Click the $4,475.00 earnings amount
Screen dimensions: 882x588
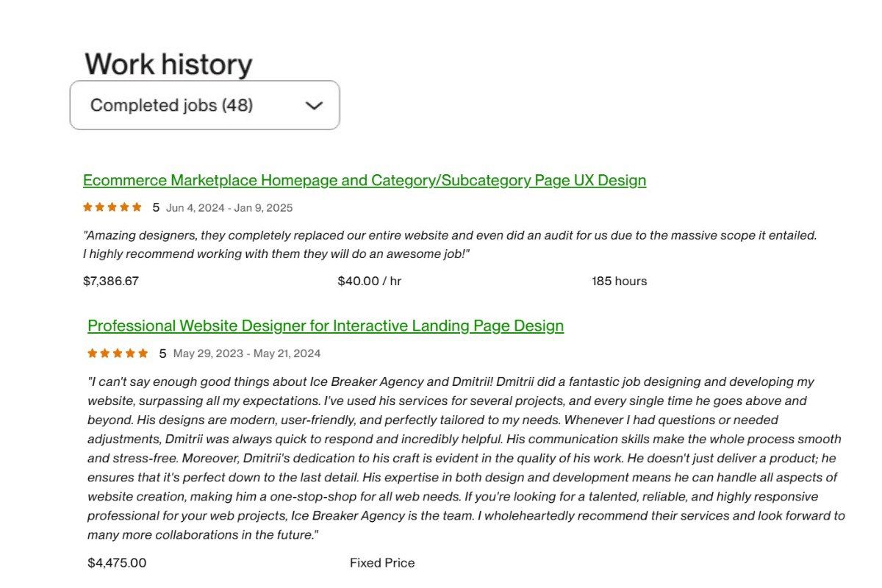coord(117,563)
